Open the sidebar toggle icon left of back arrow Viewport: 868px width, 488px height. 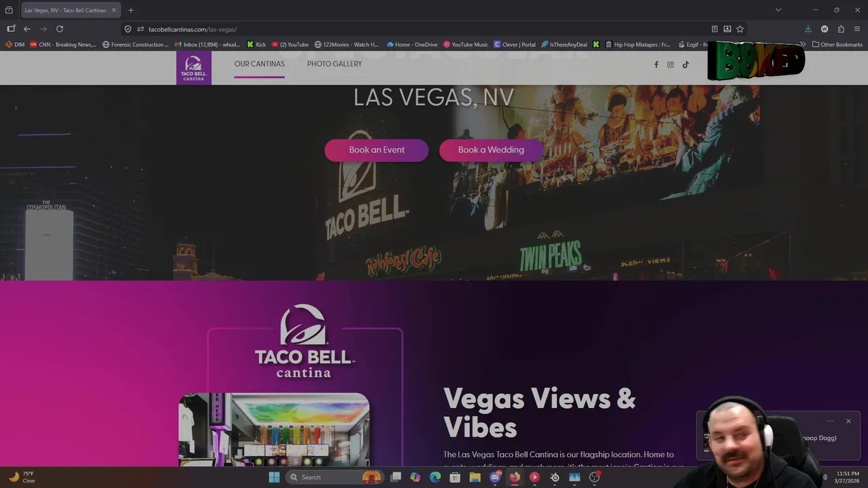[x=11, y=29]
